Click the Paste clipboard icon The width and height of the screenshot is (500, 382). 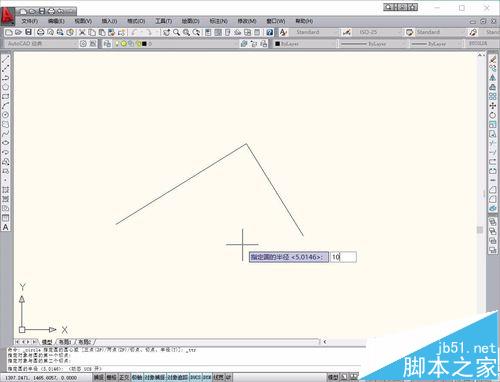102,32
